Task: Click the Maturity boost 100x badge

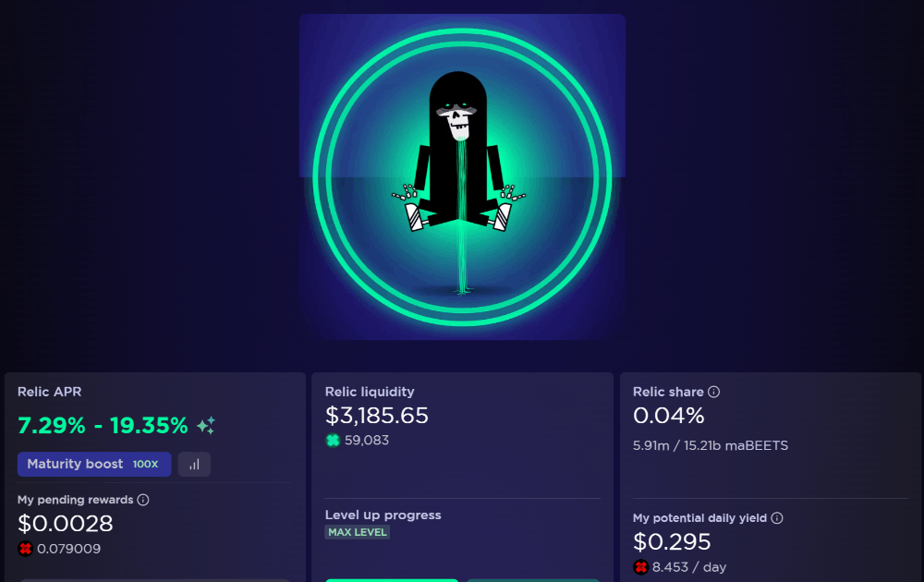Action: (94, 464)
